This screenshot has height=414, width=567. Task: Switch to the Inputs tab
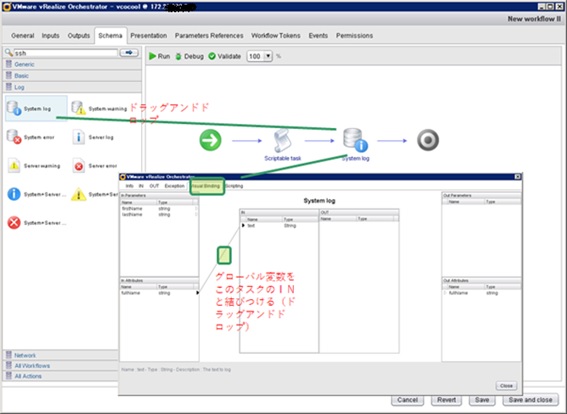click(x=51, y=36)
